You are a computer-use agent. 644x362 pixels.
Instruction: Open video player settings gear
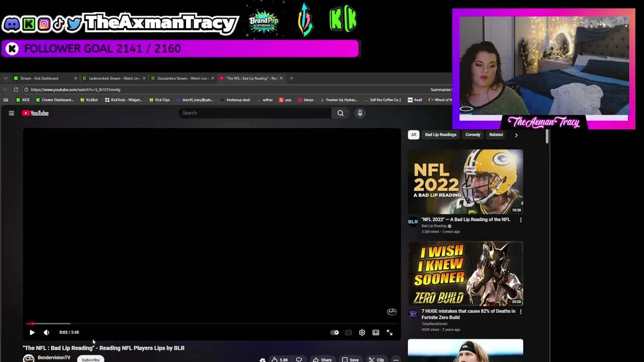coord(362,332)
